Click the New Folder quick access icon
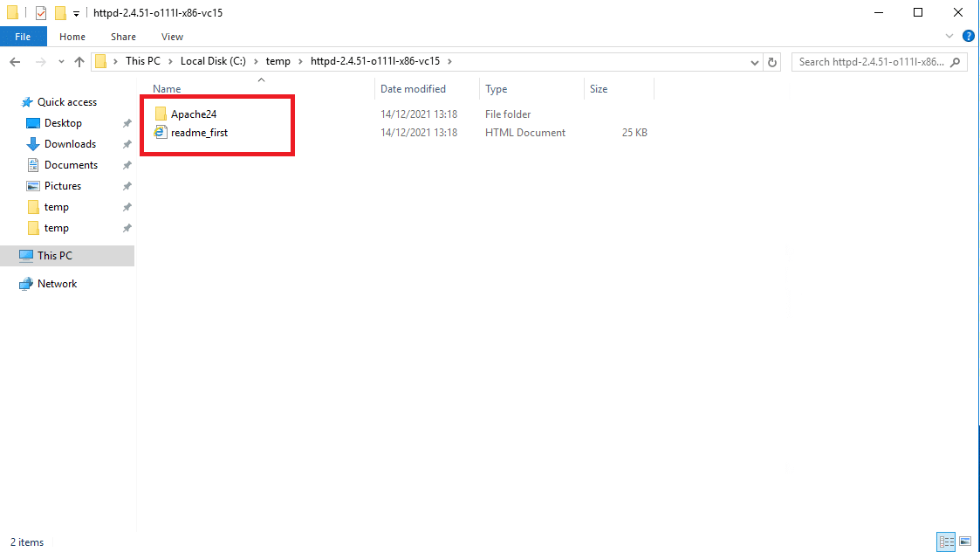The image size is (980, 552). [60, 12]
